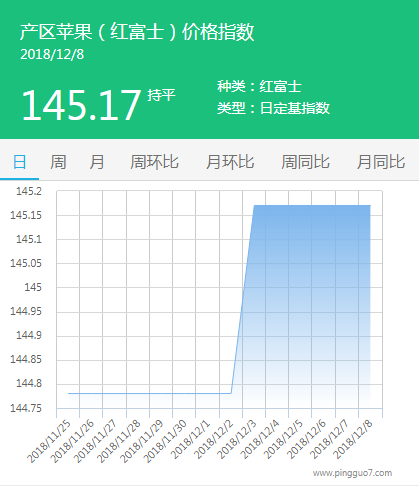Click the y-axis label 145
This screenshot has width=419, height=486.
pos(33,287)
